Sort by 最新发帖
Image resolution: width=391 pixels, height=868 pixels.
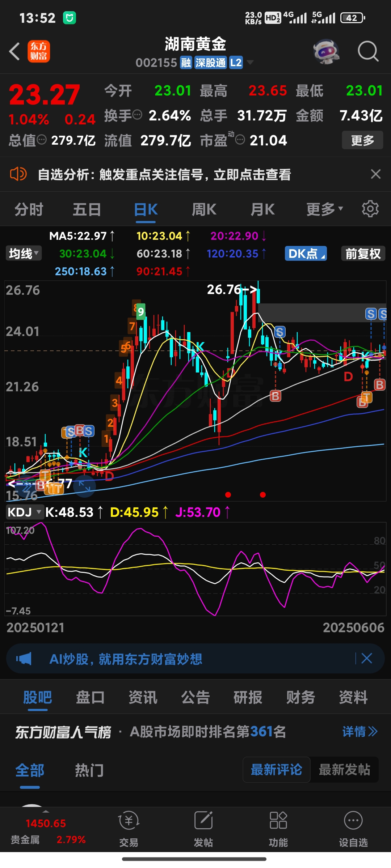pos(344,770)
